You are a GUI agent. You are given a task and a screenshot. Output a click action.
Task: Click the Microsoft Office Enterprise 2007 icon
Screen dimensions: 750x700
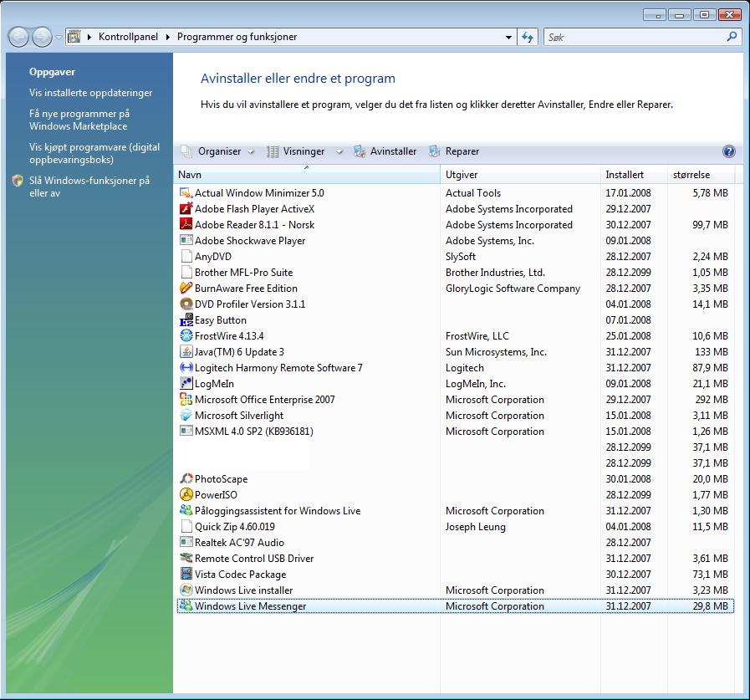coord(186,399)
